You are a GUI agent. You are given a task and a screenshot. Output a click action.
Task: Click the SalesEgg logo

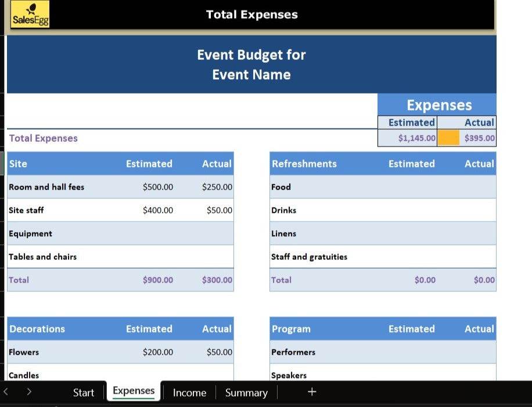(30, 15)
